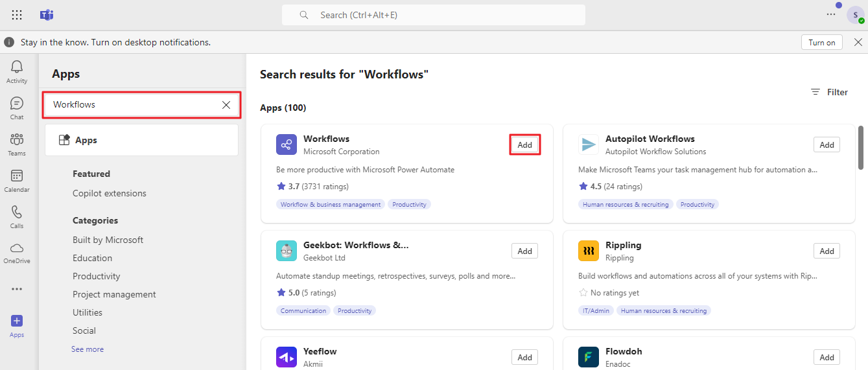
Task: Open the Rippling app title
Action: tap(623, 245)
